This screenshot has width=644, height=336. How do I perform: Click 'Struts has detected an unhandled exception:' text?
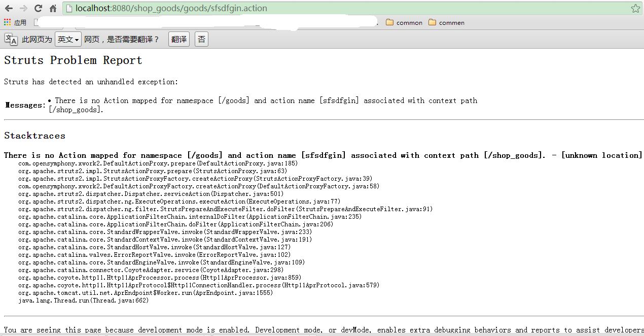91,82
